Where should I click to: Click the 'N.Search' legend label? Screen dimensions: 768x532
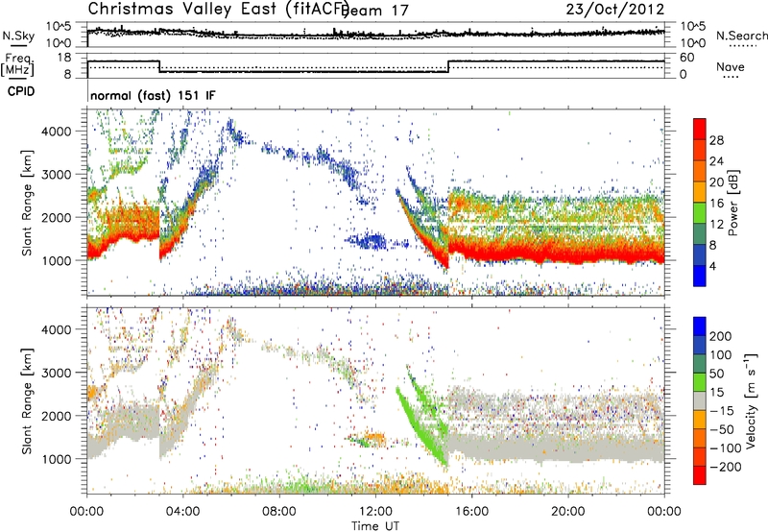pos(741,36)
